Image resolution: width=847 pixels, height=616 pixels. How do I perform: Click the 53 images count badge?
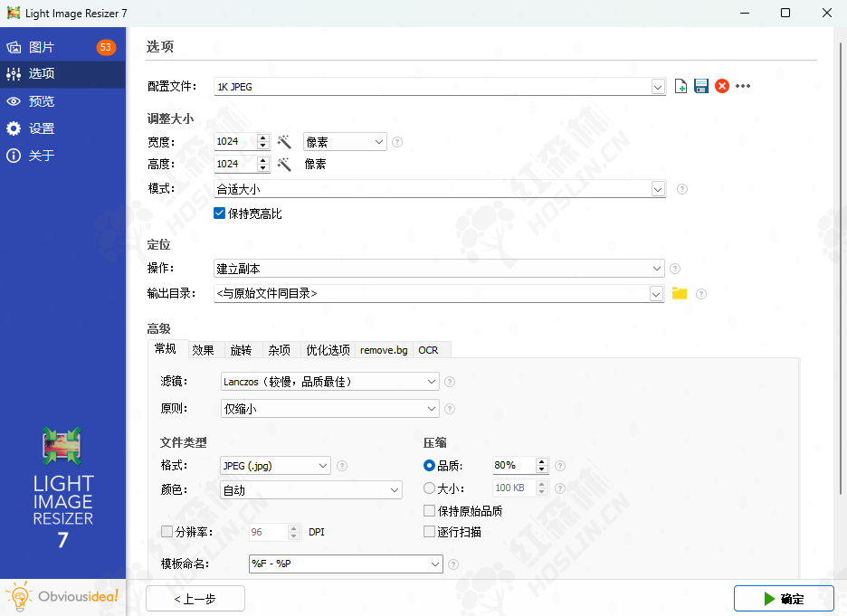pos(106,47)
